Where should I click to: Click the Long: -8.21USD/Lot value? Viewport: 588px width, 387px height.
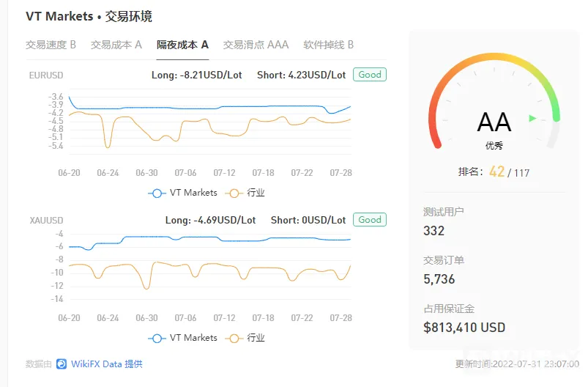point(196,75)
